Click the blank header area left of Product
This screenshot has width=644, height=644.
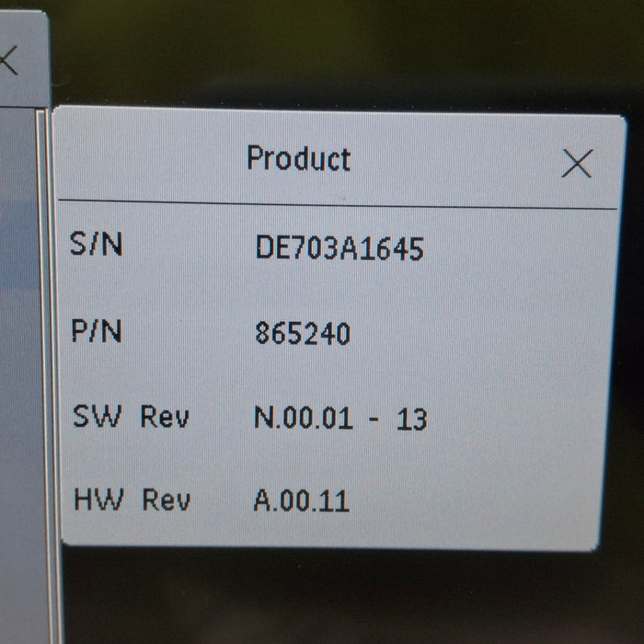tap(147, 161)
